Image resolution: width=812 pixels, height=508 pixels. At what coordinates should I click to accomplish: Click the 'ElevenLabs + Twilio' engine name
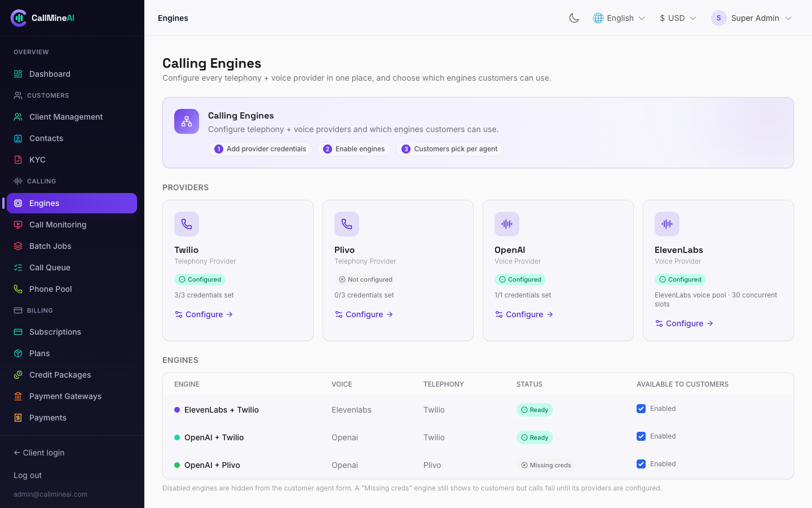coord(222,410)
